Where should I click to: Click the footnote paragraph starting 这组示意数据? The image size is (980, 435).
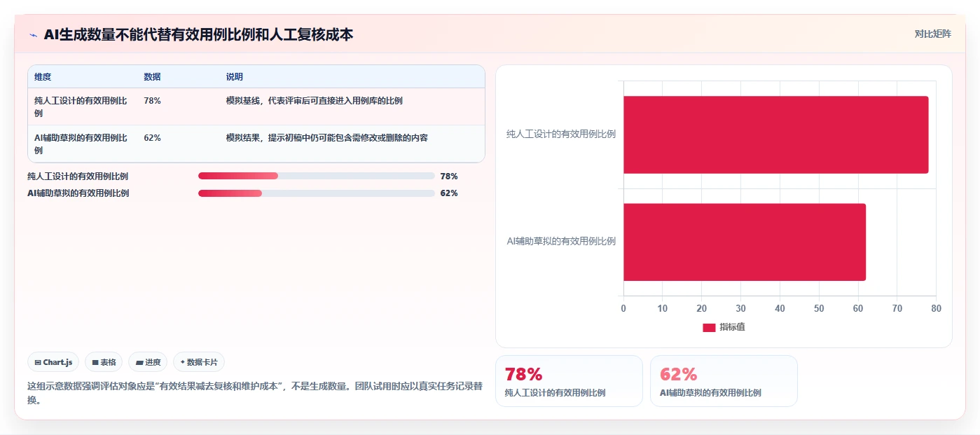pos(255,393)
